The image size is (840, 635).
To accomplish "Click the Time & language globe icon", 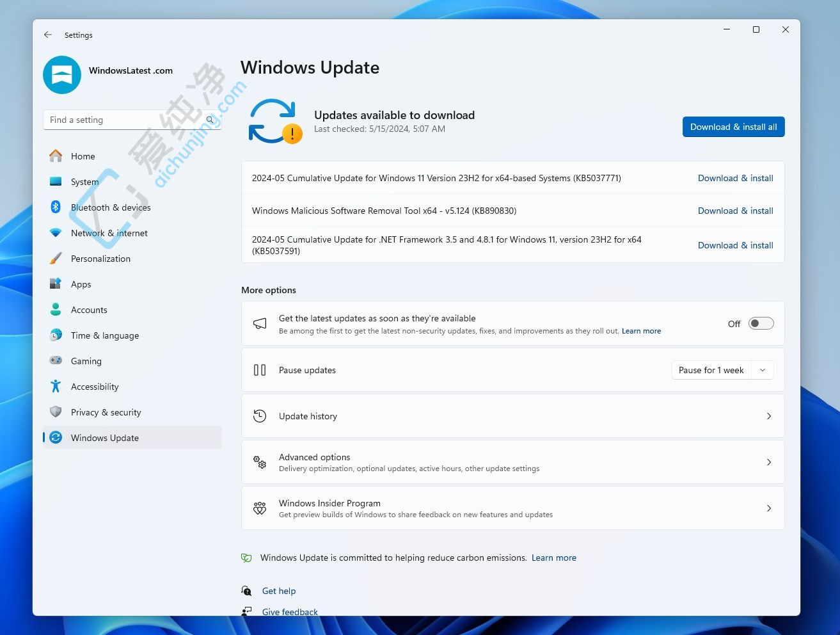I will pyautogui.click(x=56, y=335).
